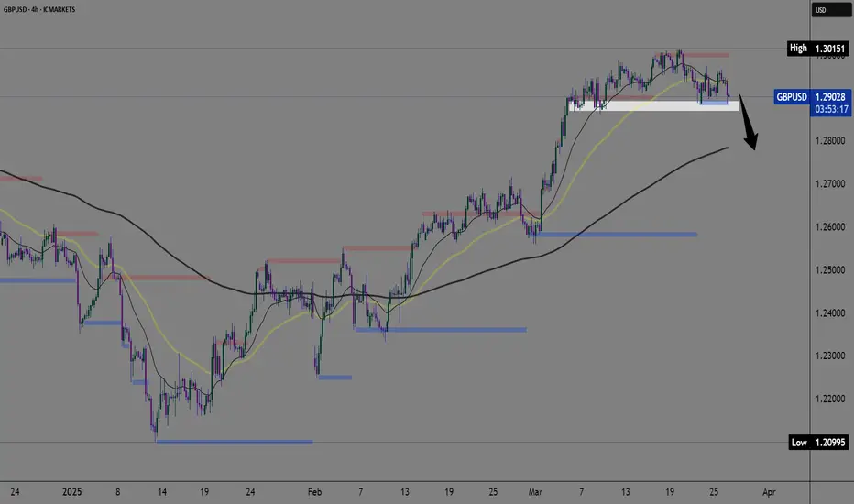Click the 14 date label on time axis
This screenshot has width=854, height=504.
coord(162,492)
